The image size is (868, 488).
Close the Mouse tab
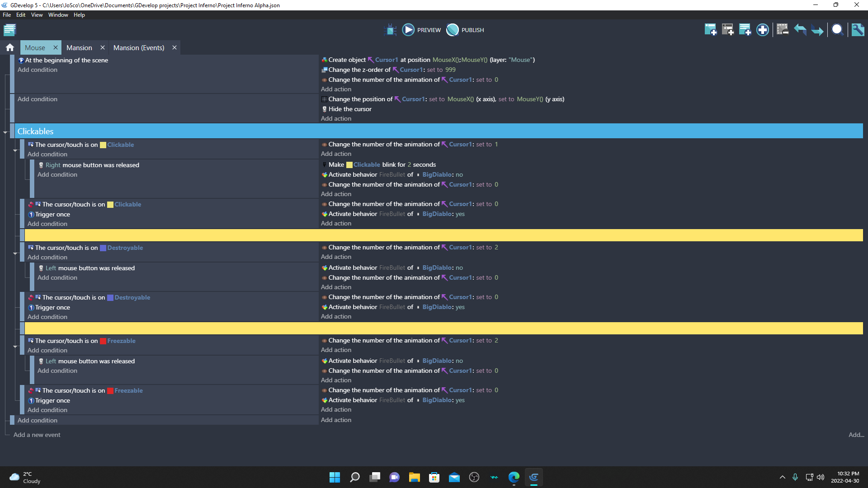(x=56, y=47)
